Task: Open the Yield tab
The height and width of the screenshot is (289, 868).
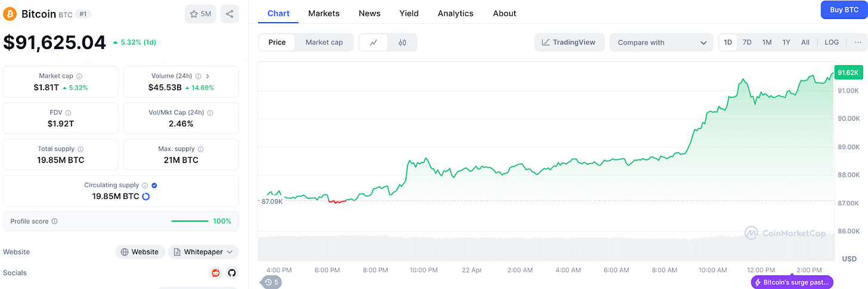Action: pos(409,13)
